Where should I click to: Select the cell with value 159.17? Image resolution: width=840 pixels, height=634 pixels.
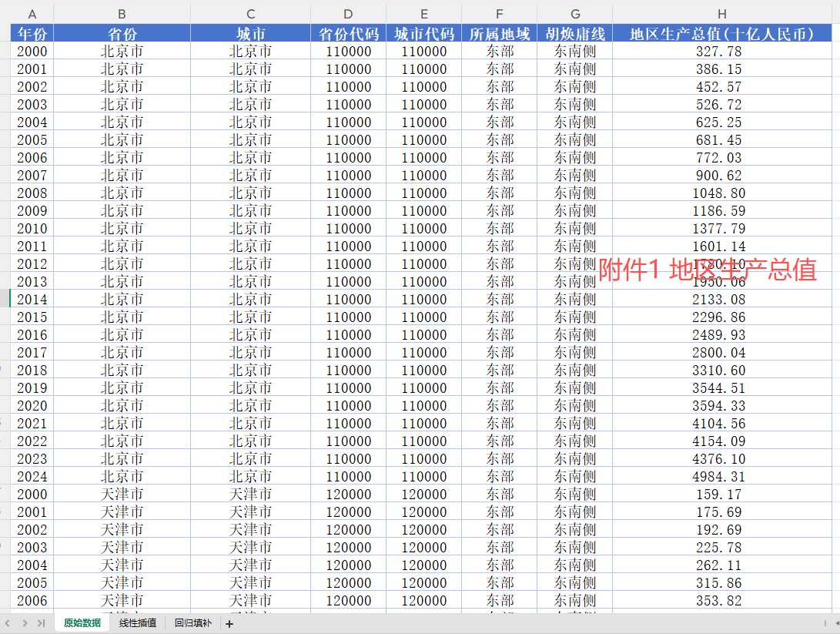pos(722,494)
